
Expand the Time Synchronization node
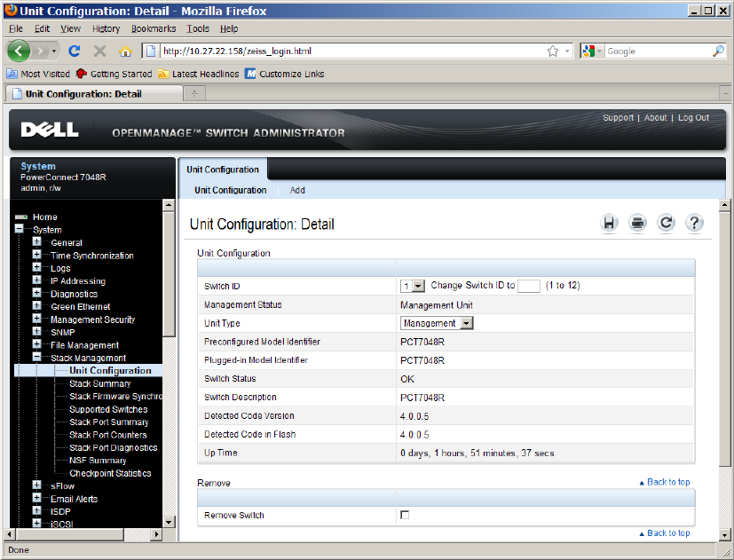pyautogui.click(x=36, y=254)
